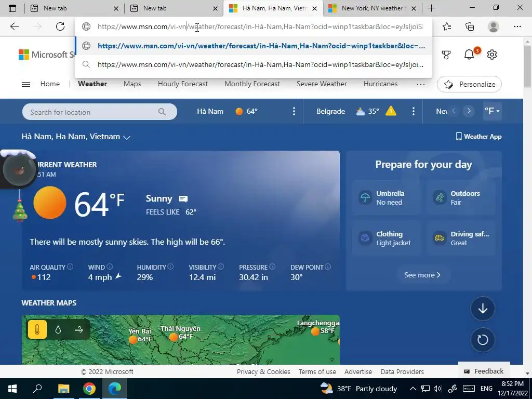Screen dimensions: 532x399
Task: Close the Hà Nam weather tab
Action: 314,8
